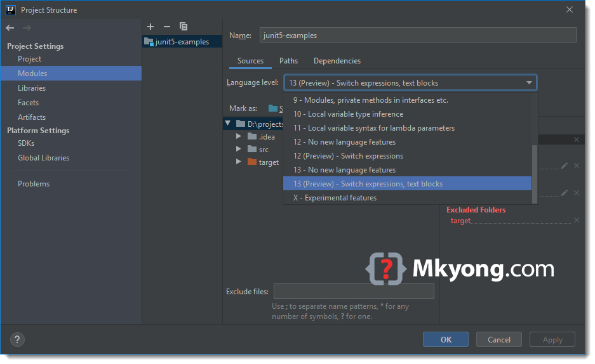Remove the excluded target folder entry
Screen dimensions: 595x364
coord(577,221)
